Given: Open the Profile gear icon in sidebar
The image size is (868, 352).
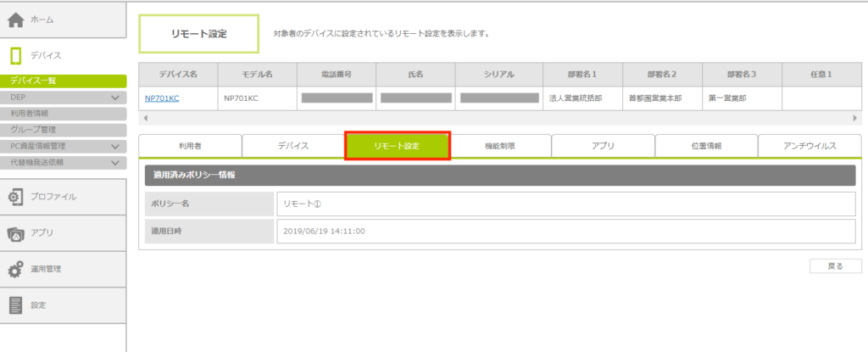Looking at the screenshot, I should [16, 197].
